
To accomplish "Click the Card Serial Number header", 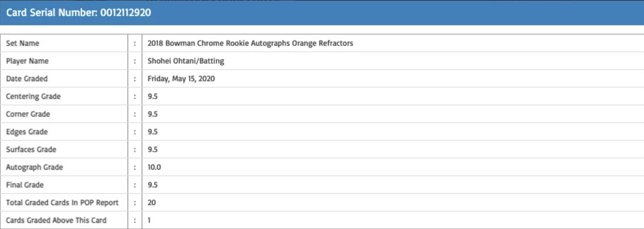I will [79, 13].
